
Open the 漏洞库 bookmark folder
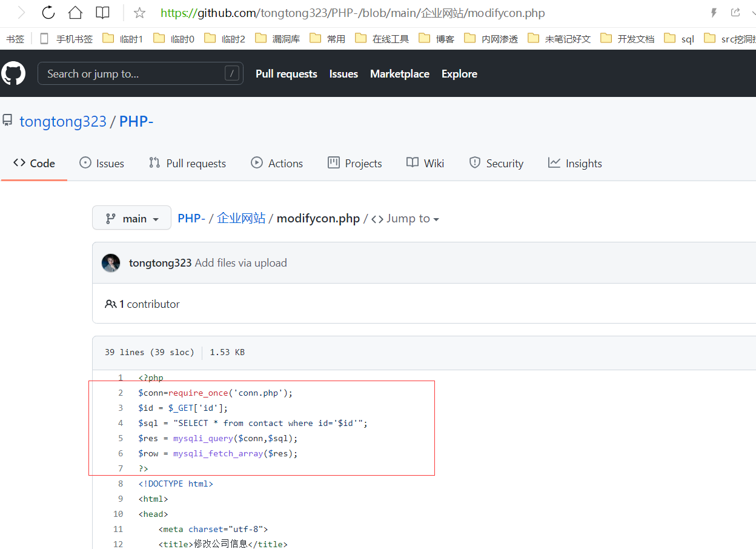click(x=277, y=39)
